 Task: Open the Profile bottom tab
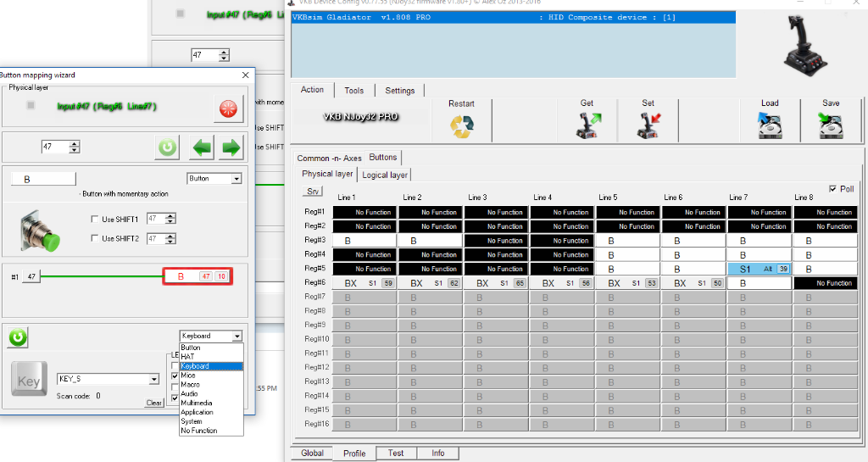pos(354,454)
